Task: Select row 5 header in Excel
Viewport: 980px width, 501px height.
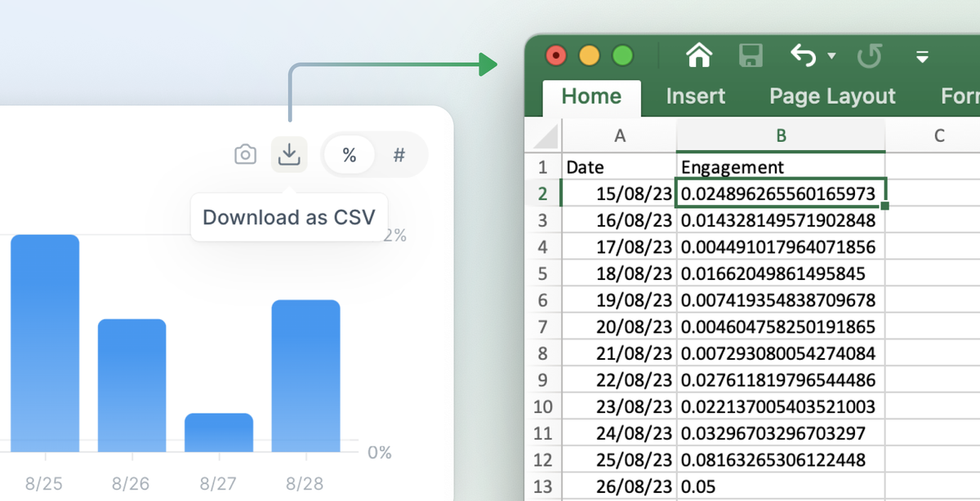Action: 543,273
